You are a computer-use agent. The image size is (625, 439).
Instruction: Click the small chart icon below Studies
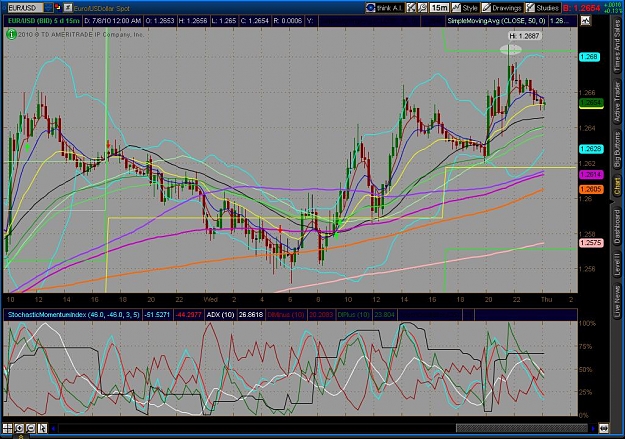tap(586, 21)
